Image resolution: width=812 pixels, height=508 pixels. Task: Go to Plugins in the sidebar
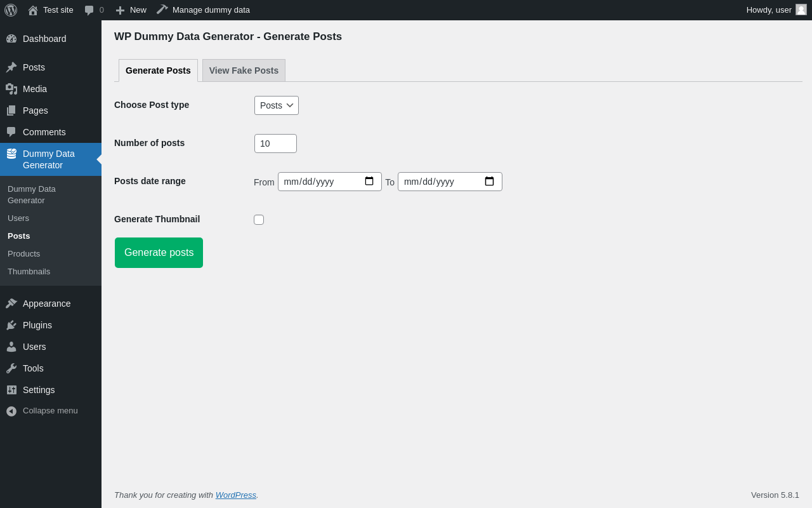37,325
